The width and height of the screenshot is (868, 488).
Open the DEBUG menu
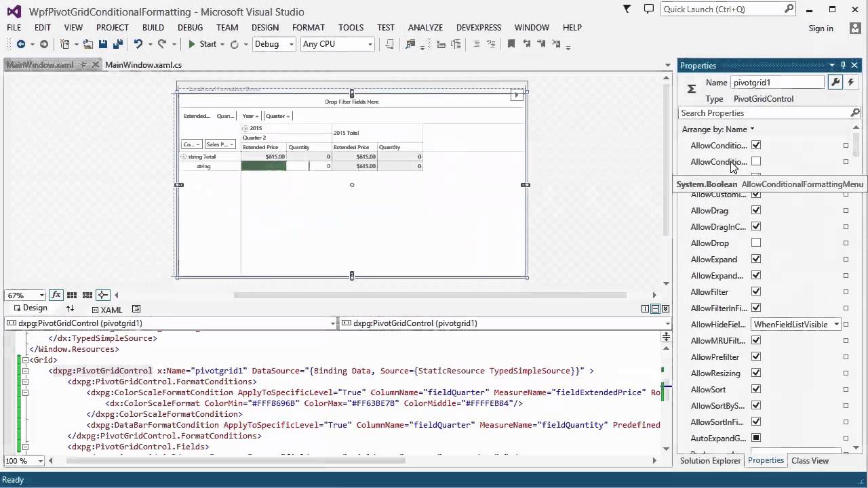click(x=190, y=28)
